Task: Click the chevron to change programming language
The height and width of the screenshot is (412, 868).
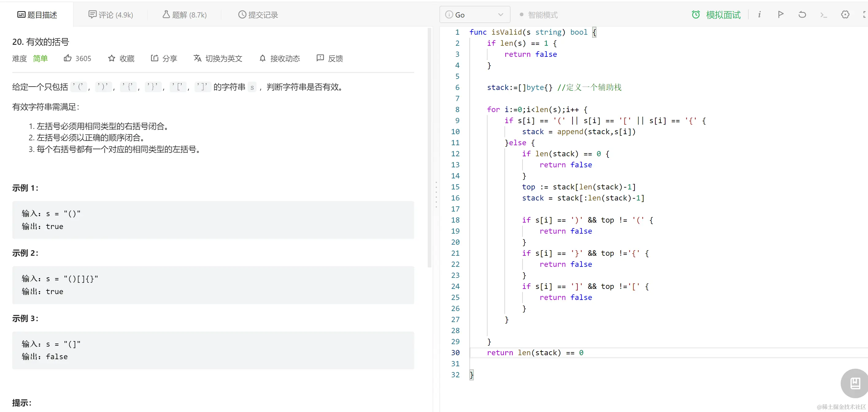Action: click(501, 14)
